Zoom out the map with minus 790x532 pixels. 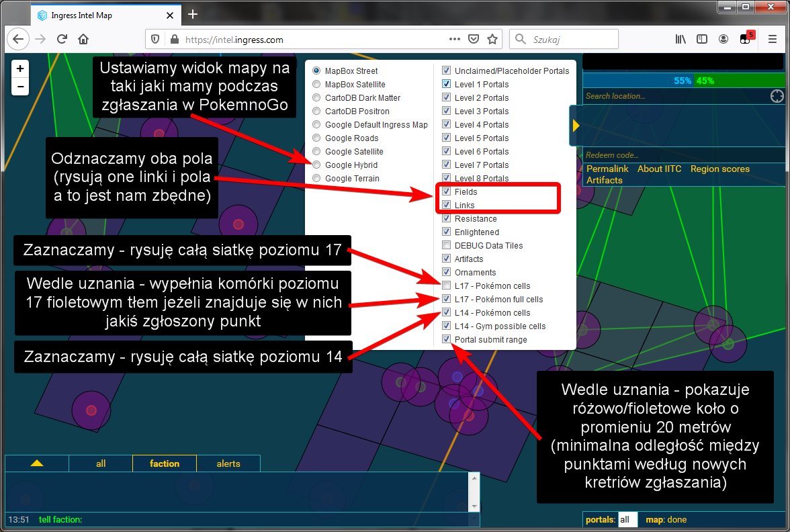click(x=20, y=87)
